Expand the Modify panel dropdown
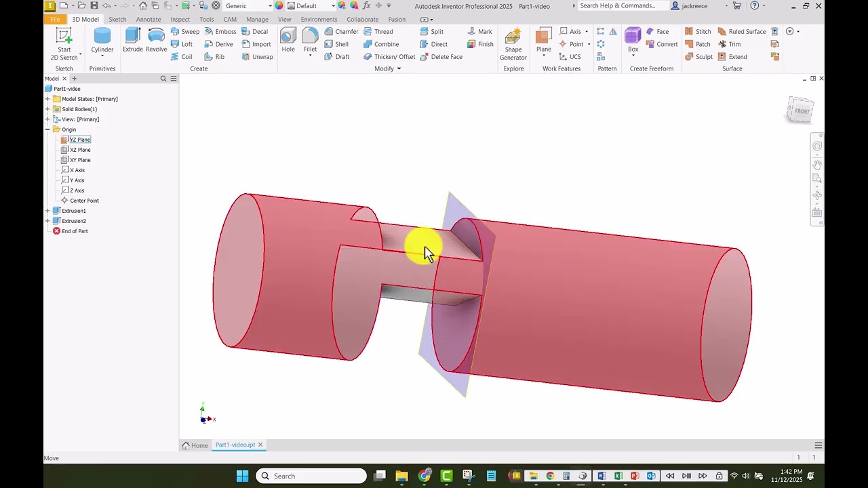 399,68
